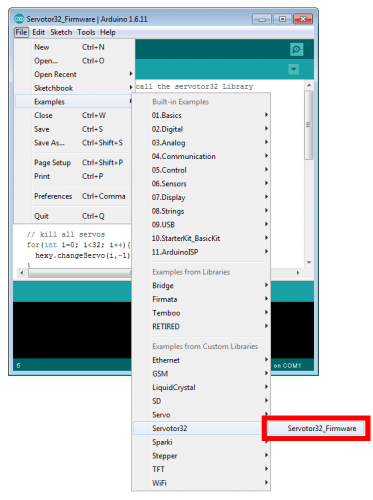Expand the 02.Digital examples submenu
This screenshot has width=373, height=500.
point(201,129)
